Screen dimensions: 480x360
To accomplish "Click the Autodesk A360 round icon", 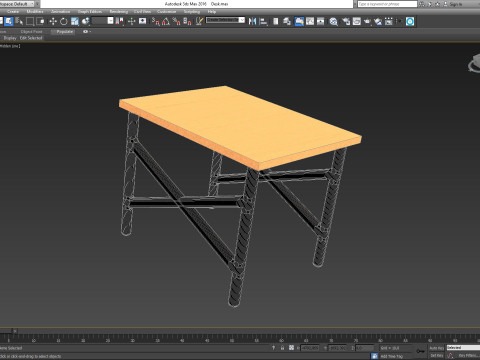I will [410, 21].
